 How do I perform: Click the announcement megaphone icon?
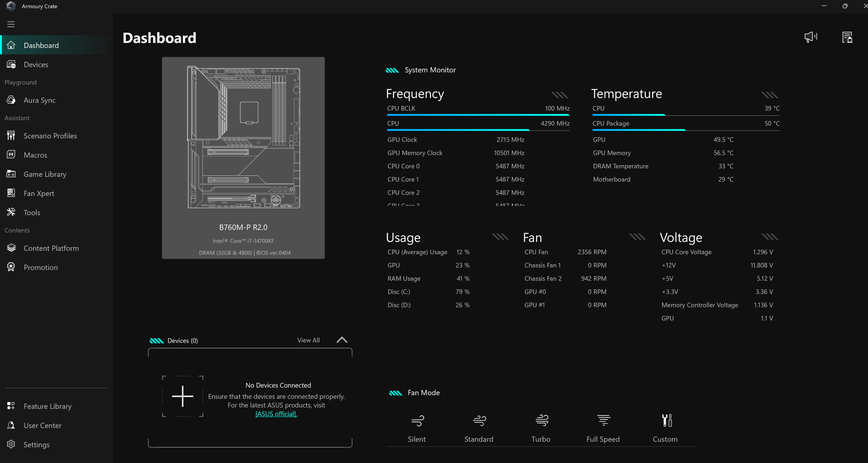coord(810,37)
